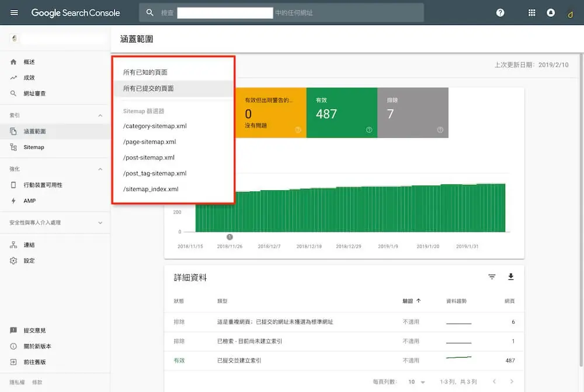The image size is (584, 392).
Task: Click the green coverage bar chart
Action: point(350,208)
